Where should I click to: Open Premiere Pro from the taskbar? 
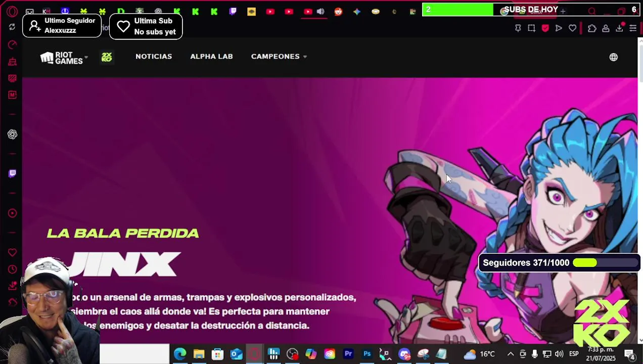pos(348,354)
